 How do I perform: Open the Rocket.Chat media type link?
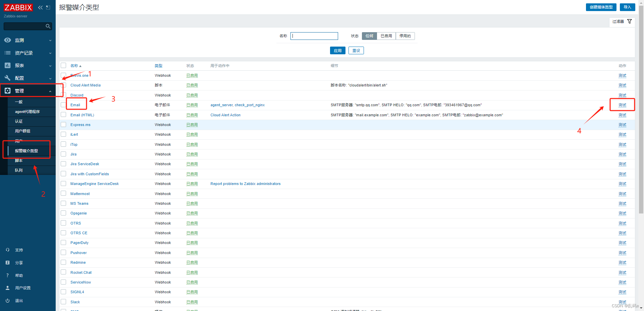click(x=81, y=272)
